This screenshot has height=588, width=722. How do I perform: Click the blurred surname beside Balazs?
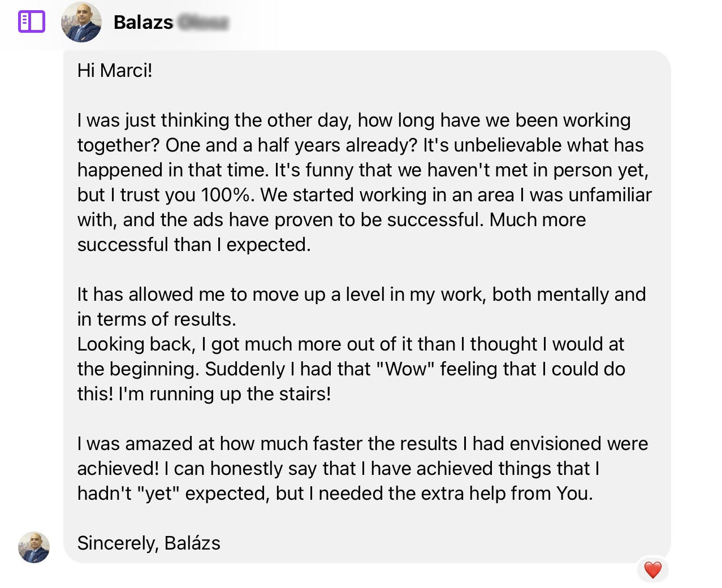[x=204, y=22]
